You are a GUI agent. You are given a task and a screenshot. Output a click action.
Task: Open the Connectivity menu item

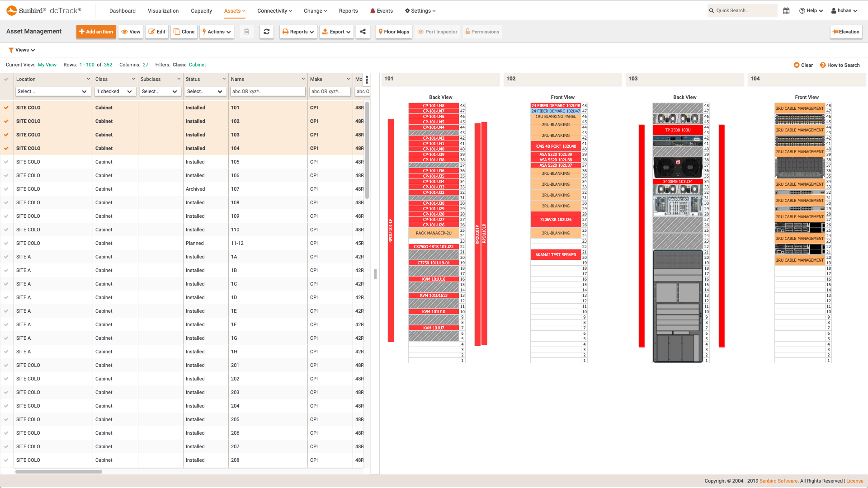coord(274,11)
